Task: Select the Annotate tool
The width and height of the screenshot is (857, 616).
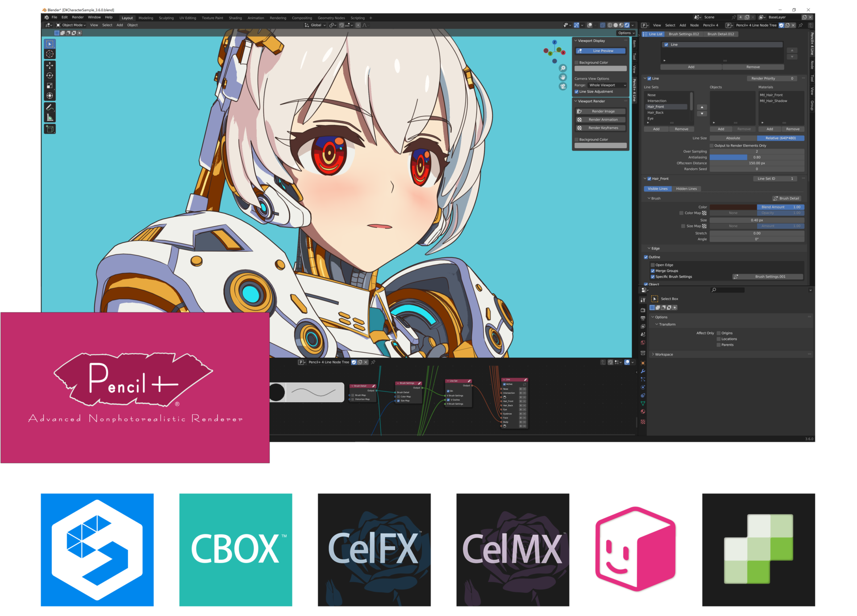Action: pyautogui.click(x=50, y=108)
